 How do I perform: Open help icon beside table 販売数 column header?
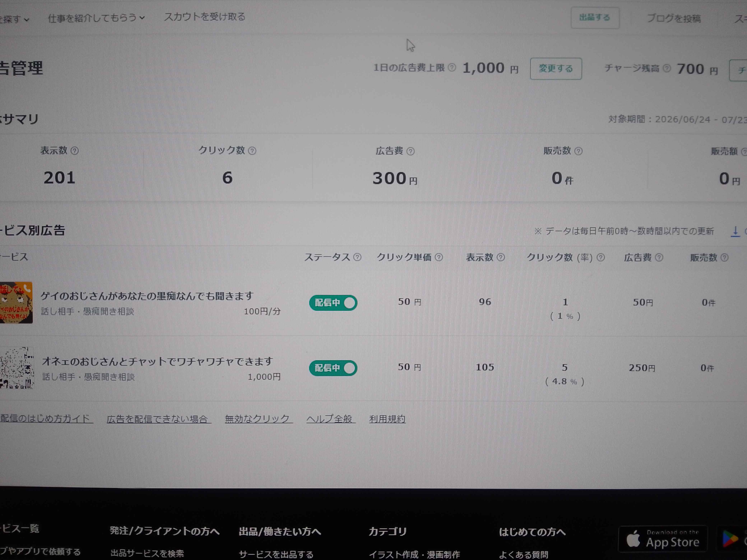[724, 258]
